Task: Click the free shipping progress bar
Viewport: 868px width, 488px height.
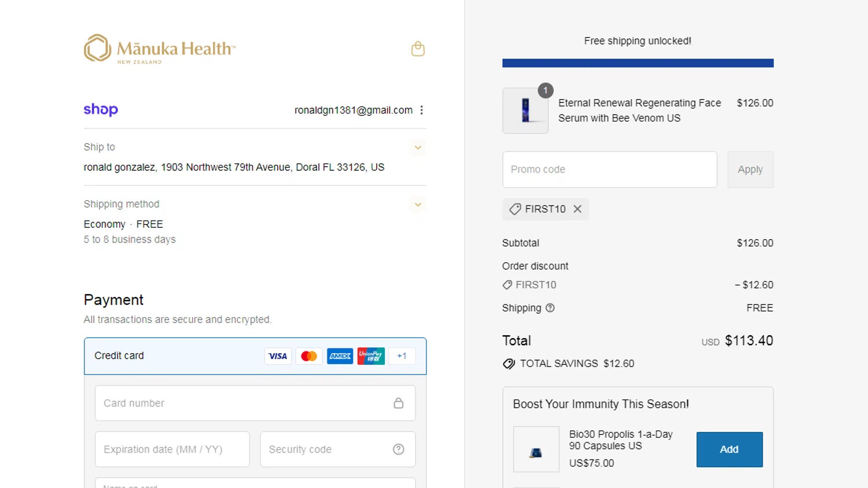Action: (638, 63)
